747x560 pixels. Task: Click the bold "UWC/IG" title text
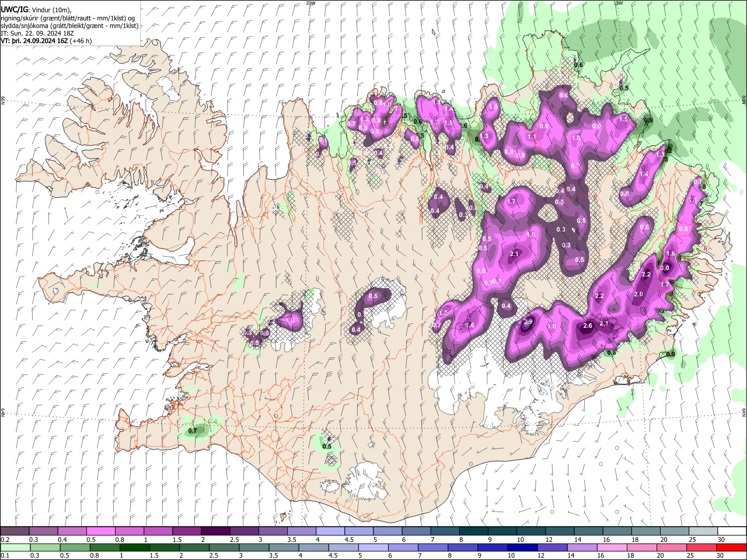pyautogui.click(x=14, y=10)
